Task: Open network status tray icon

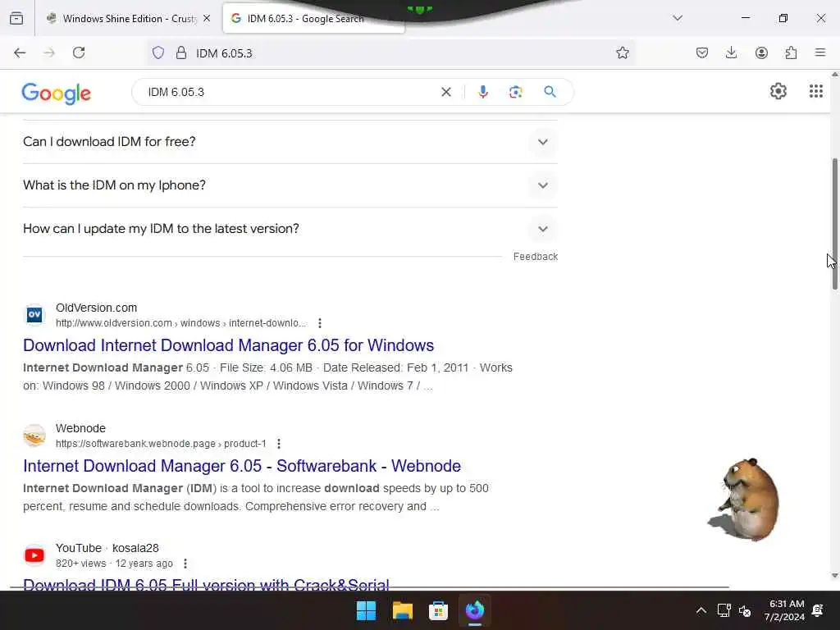Action: 724,610
